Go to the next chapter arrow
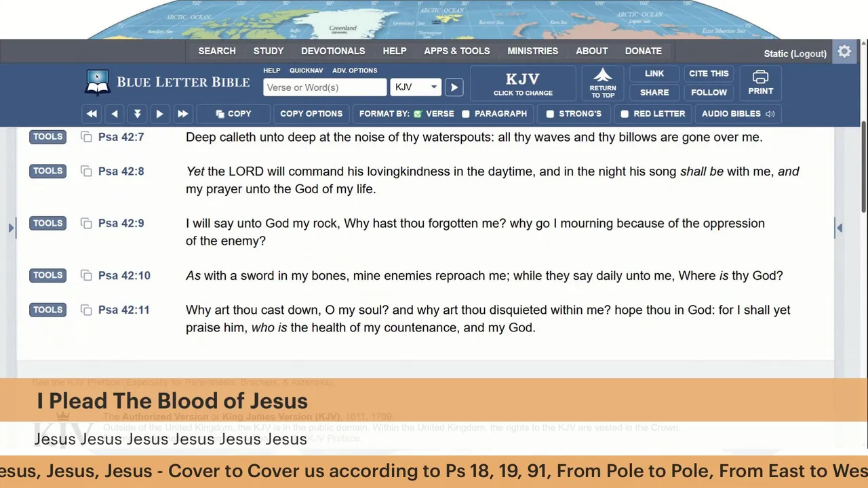Image resolution: width=868 pixels, height=488 pixels. [x=159, y=114]
